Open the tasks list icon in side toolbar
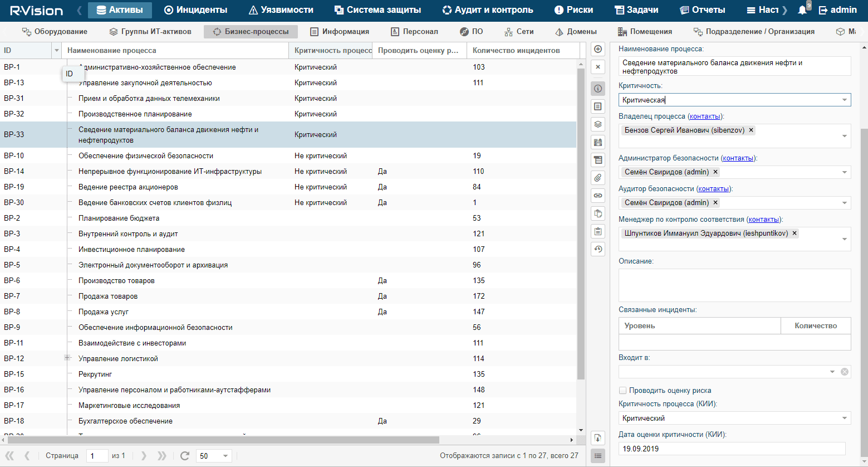Screen dimensions: 868x467 coord(598,160)
